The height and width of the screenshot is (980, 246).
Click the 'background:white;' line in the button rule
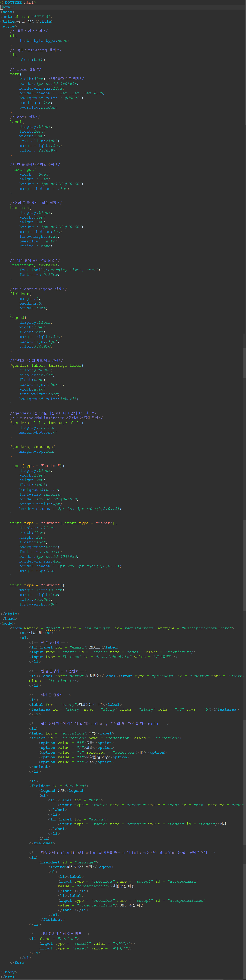(40, 490)
